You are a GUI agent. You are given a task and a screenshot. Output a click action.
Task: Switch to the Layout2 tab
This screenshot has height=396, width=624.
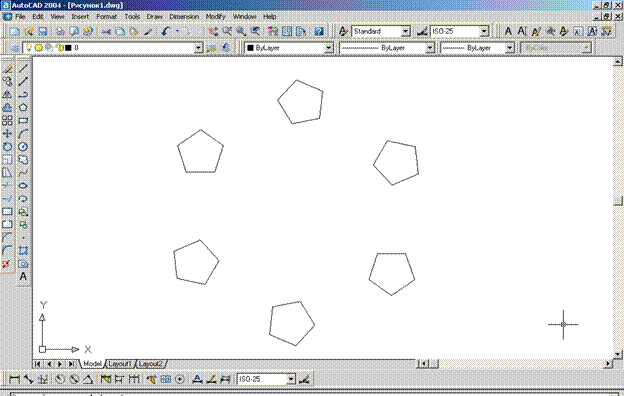150,364
